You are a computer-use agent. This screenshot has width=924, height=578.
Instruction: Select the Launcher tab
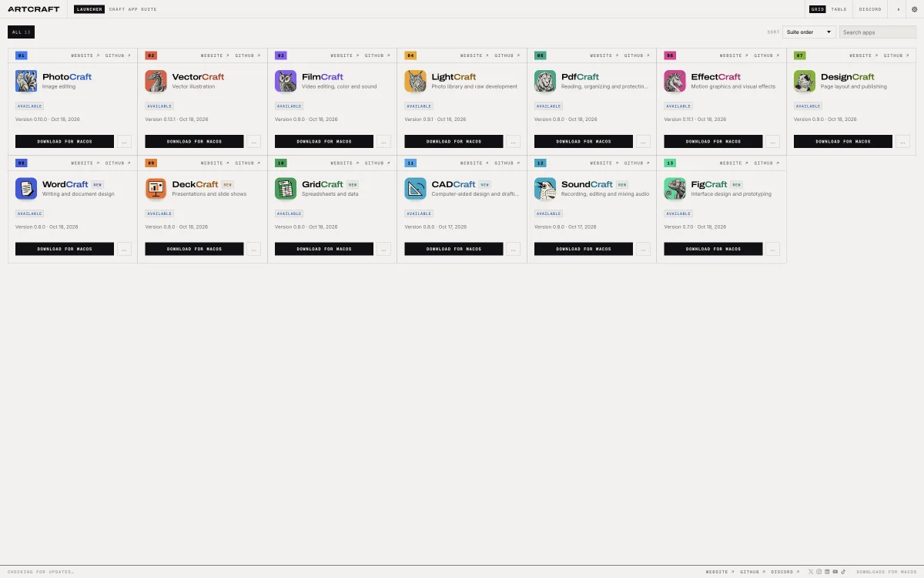[89, 9]
